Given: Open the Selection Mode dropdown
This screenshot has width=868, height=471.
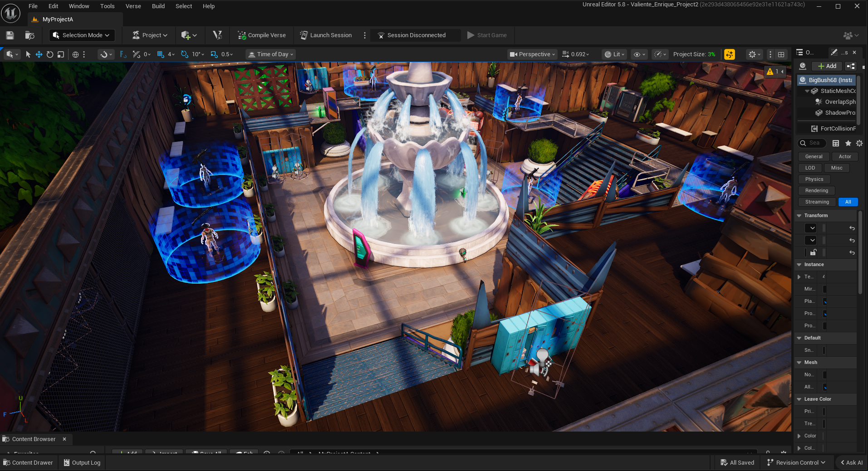Looking at the screenshot, I should (x=82, y=35).
